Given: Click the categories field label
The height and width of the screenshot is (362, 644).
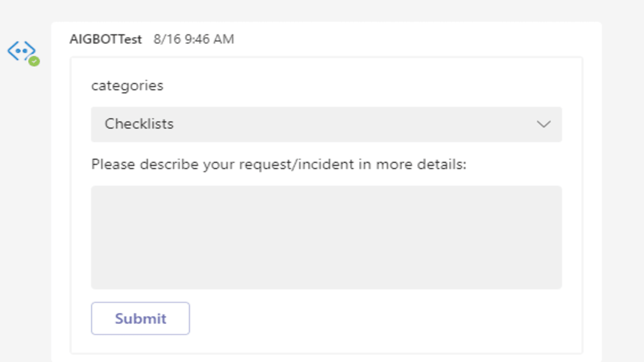Looking at the screenshot, I should point(127,85).
